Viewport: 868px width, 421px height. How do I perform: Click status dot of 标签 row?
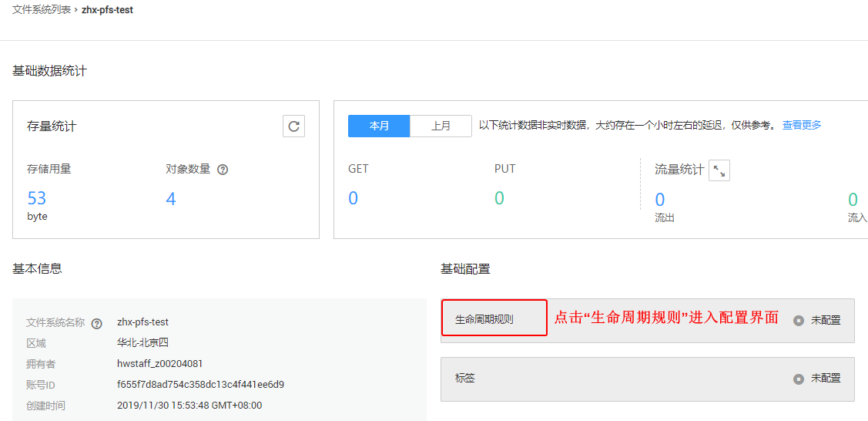(x=798, y=379)
